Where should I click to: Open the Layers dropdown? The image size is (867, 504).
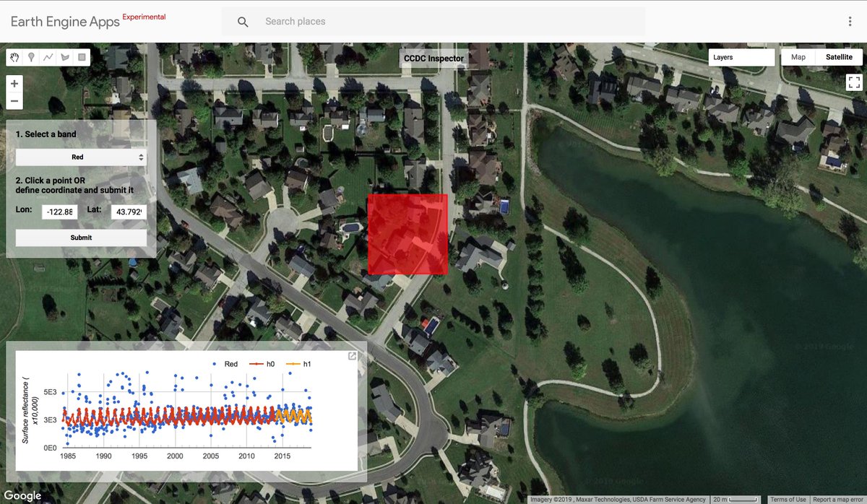(x=741, y=57)
